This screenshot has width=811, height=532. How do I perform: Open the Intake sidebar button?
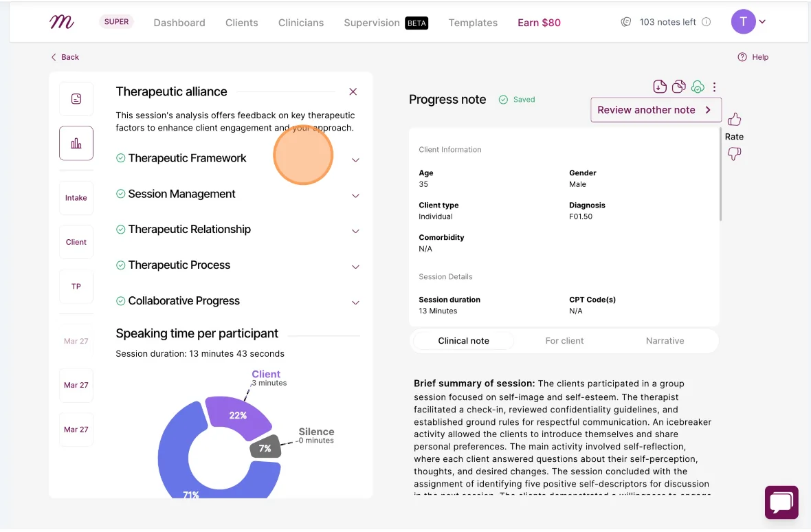pos(76,198)
